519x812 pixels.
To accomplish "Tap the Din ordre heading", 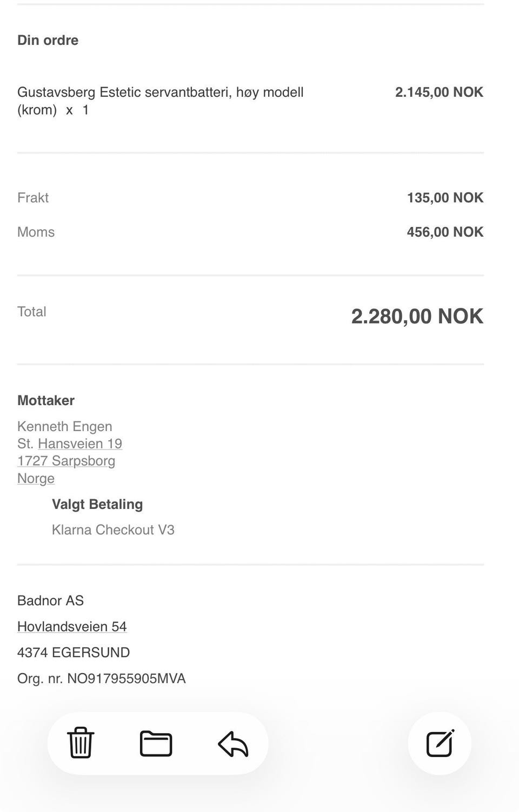I will pos(48,40).
